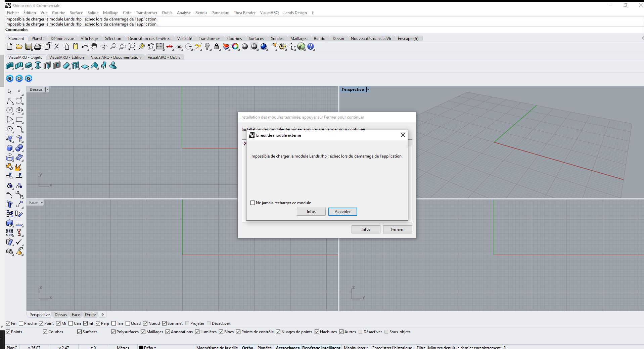Click the light bulb hide/show icon
The image size is (644, 349).
pos(208,47)
